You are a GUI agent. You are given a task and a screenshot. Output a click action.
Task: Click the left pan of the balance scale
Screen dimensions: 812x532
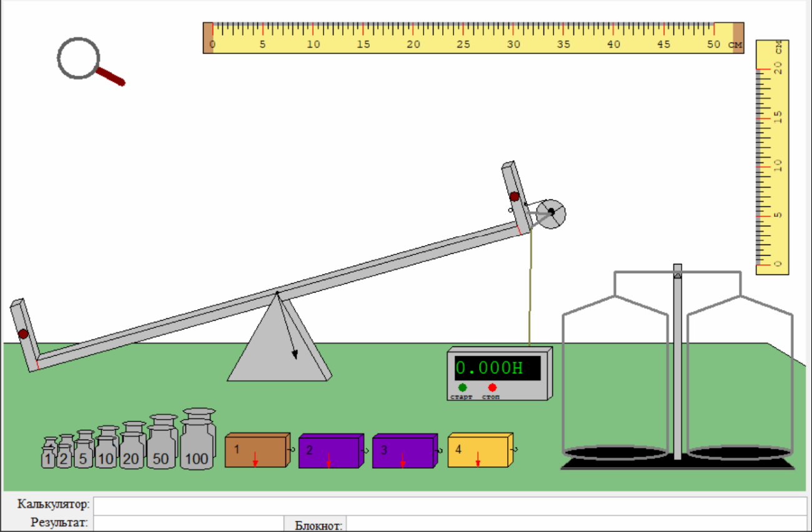click(615, 451)
